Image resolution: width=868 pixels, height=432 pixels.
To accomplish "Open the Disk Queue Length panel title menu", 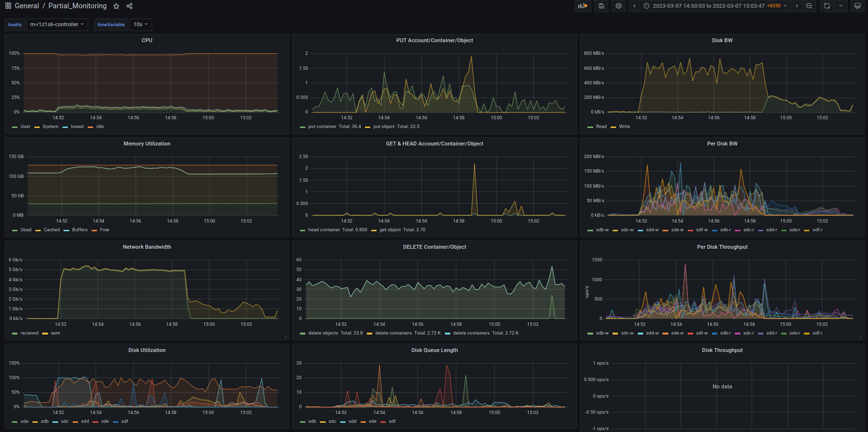I will 434,350.
